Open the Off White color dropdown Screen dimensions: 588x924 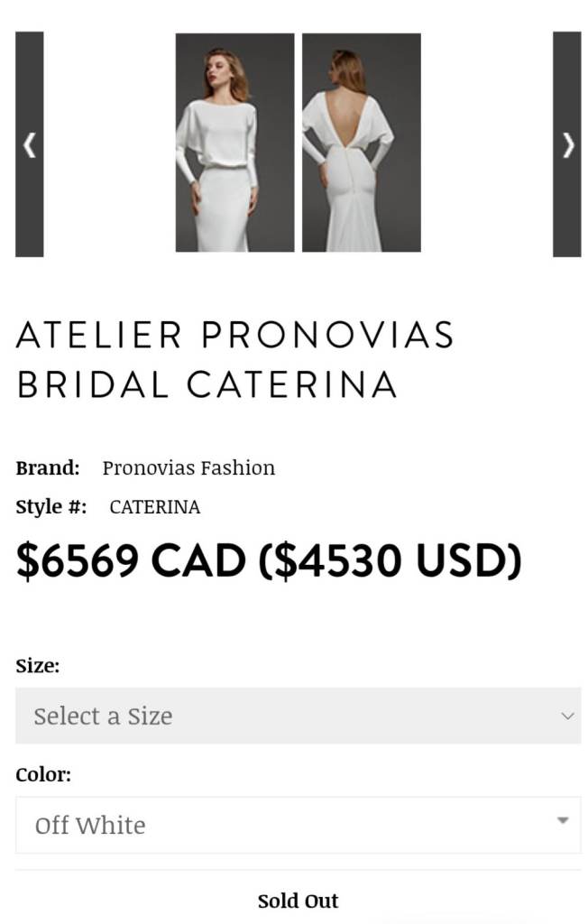(298, 825)
